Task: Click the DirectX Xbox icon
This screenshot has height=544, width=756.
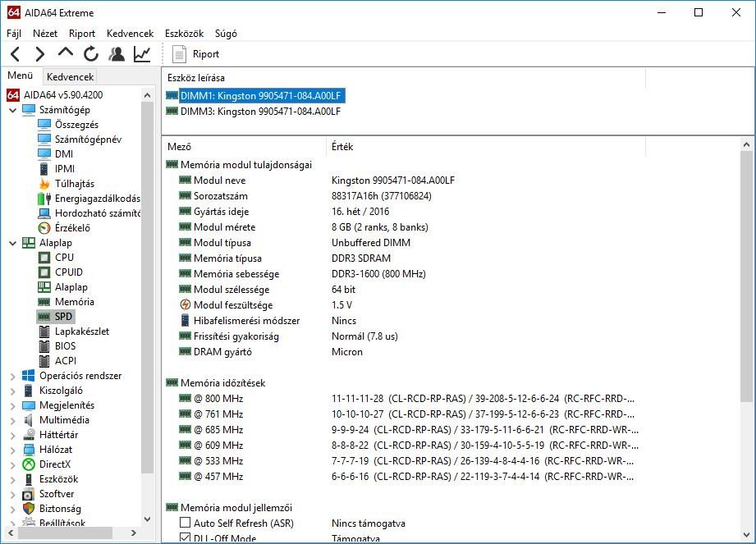Action: pos(29,464)
